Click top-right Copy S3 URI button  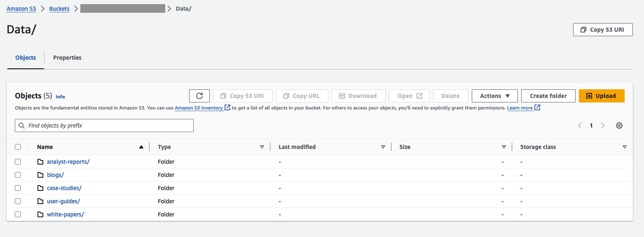(603, 30)
